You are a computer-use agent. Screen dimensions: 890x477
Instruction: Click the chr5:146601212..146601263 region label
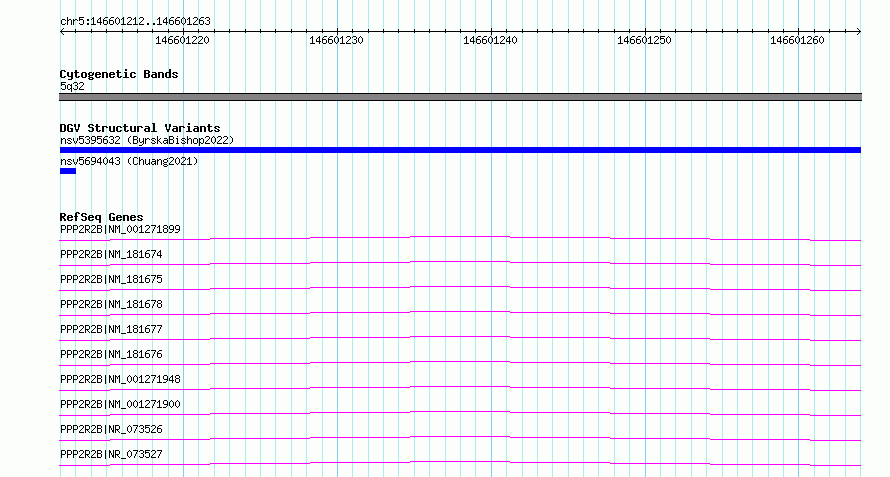135,21
